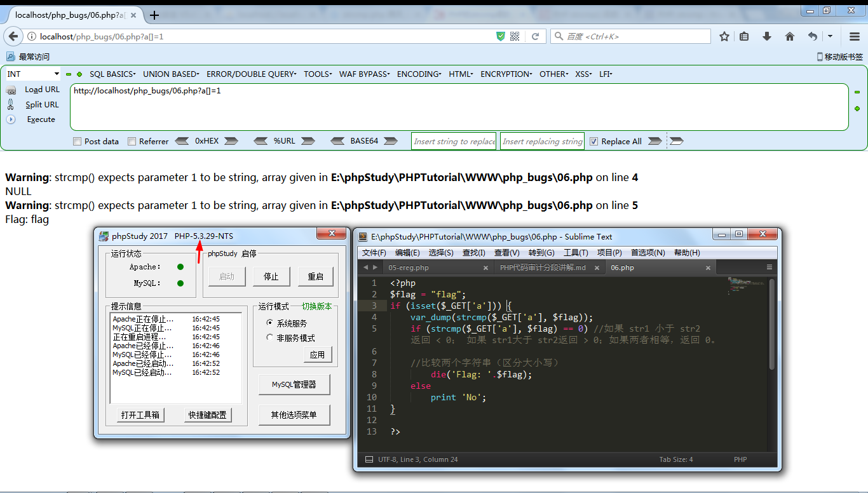Click 停止 button in phpStudy
868x493 pixels.
pyautogui.click(x=271, y=276)
